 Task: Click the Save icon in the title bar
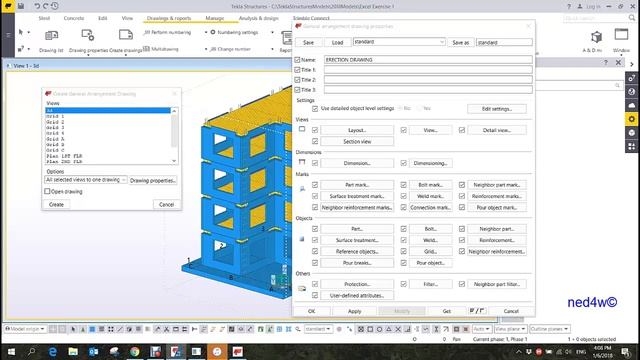[x=20, y=6]
